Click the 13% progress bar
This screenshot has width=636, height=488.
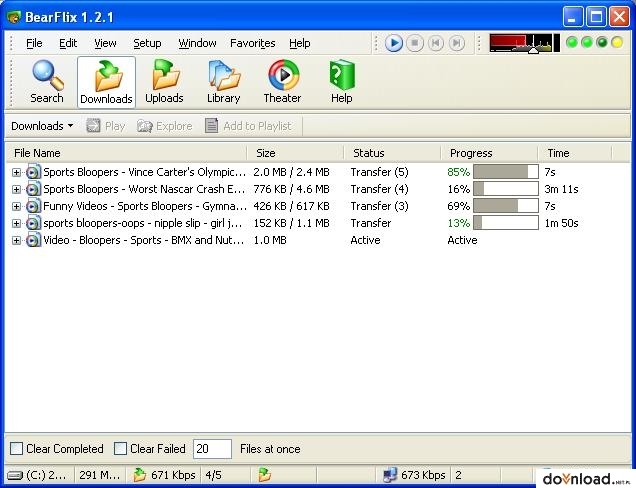tap(506, 223)
